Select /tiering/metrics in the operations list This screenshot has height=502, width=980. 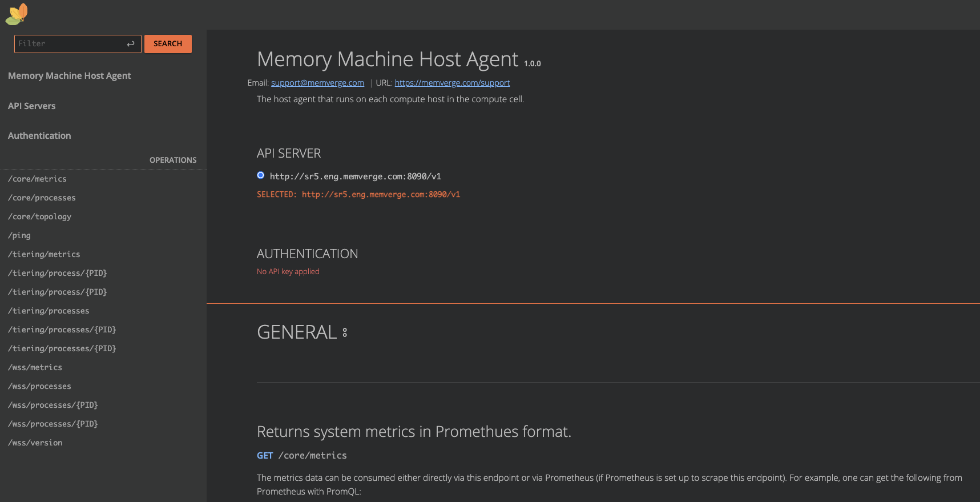[44, 254]
